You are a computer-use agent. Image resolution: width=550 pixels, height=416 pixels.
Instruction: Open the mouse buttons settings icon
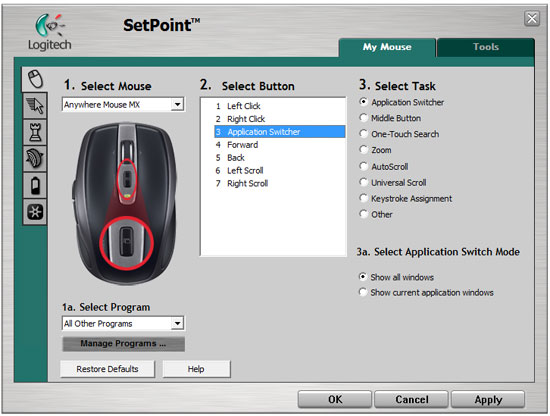(35, 79)
